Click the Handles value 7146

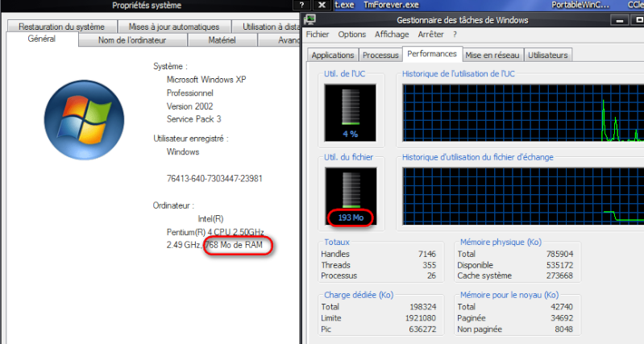(x=427, y=254)
